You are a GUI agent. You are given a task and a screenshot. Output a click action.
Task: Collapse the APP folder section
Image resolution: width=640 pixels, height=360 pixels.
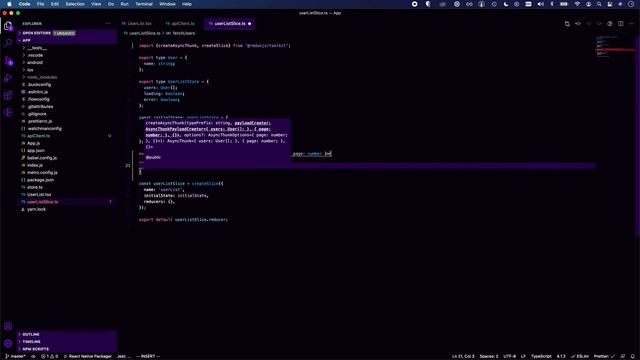[67, 40]
